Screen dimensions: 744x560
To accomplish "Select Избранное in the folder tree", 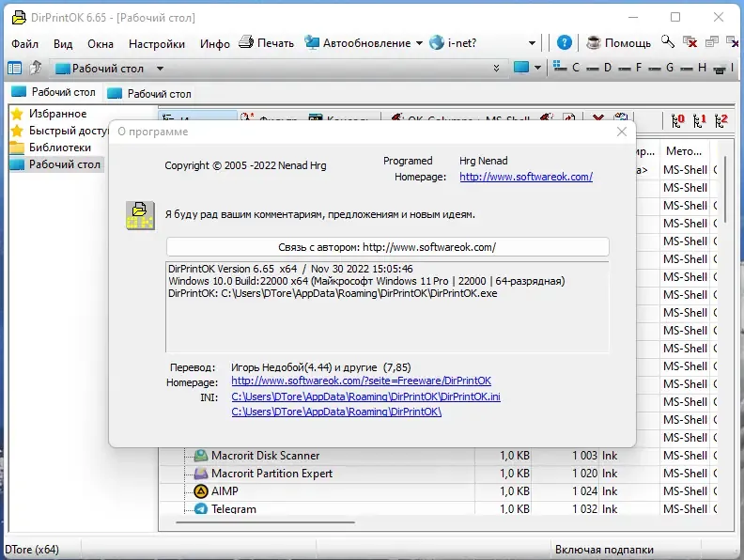I will pos(58,114).
